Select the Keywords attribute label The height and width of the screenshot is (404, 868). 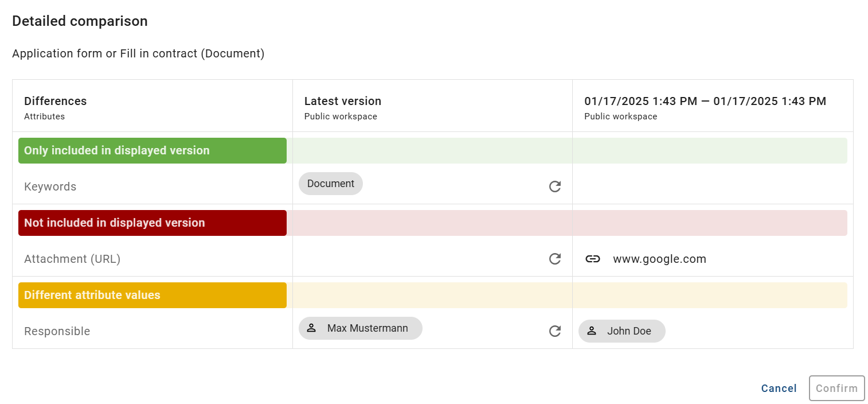[x=50, y=187]
